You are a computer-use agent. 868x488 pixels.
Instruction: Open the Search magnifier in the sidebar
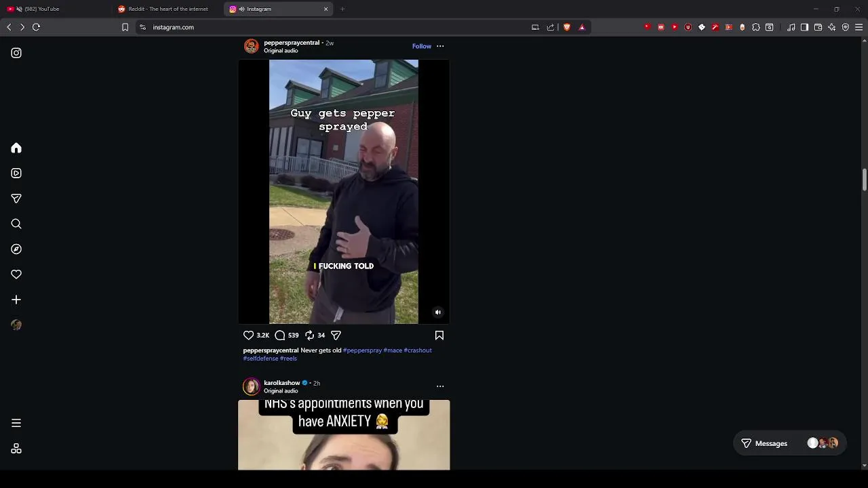(16, 224)
